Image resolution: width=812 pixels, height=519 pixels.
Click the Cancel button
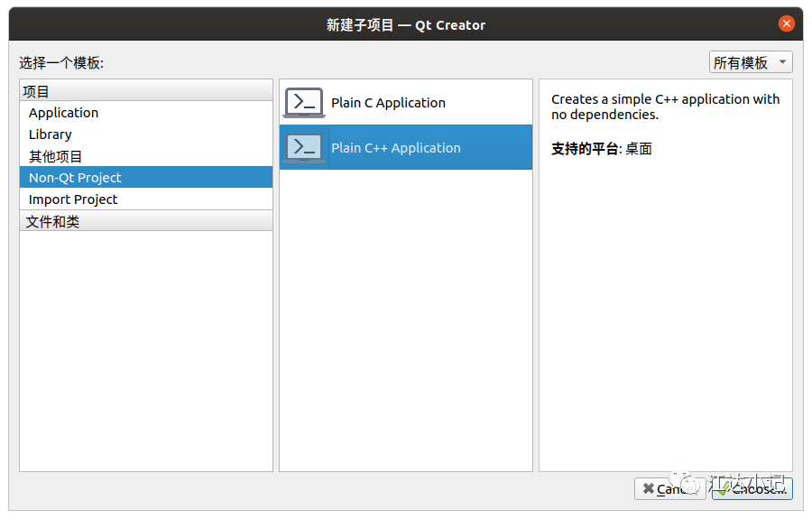point(669,488)
